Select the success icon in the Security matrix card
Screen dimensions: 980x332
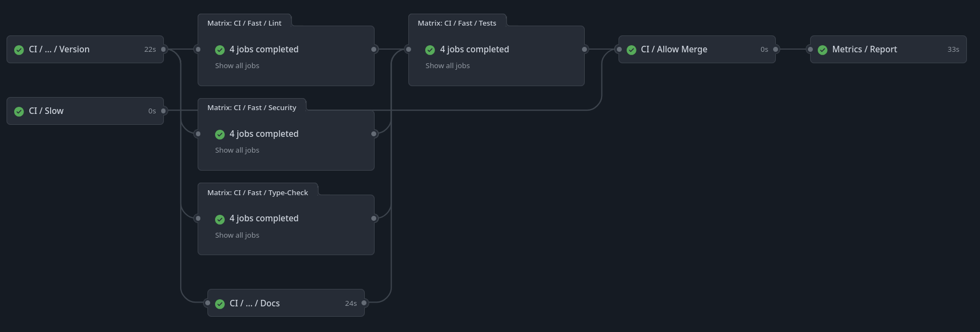(220, 134)
